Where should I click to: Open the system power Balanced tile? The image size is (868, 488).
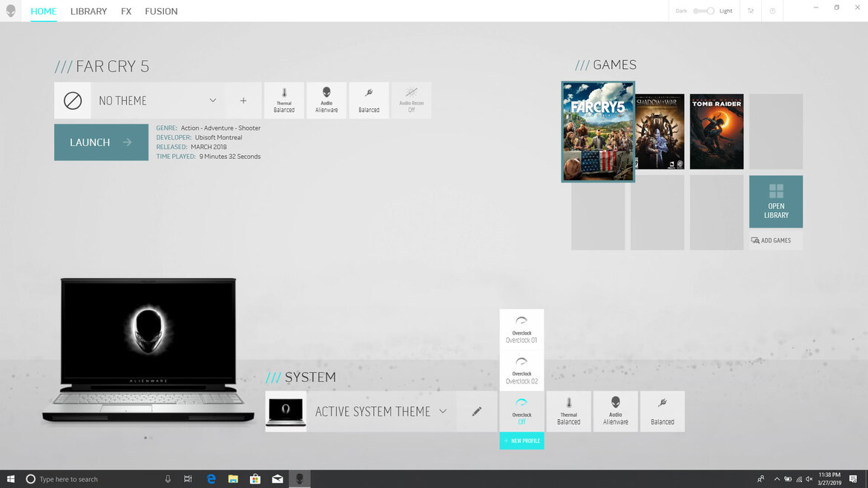tap(662, 412)
